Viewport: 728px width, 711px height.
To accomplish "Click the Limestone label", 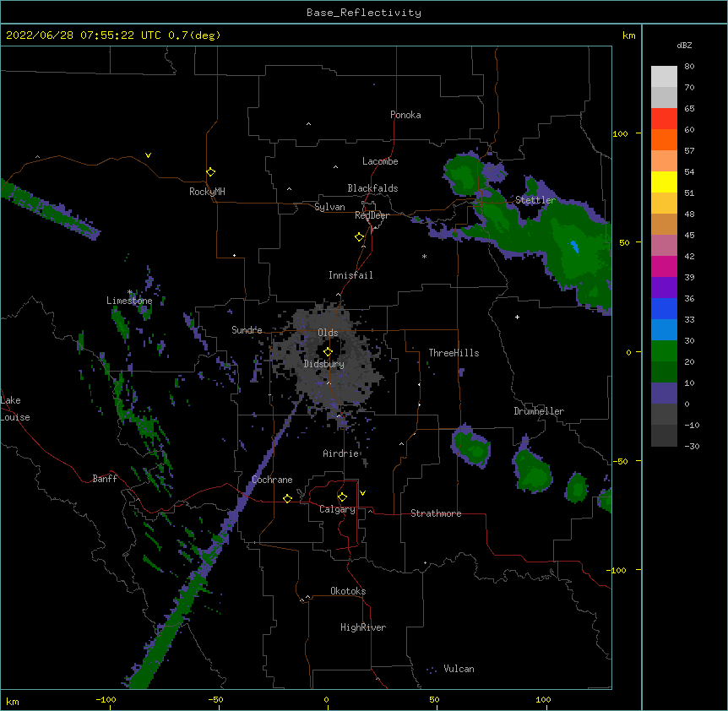I will coord(129,301).
